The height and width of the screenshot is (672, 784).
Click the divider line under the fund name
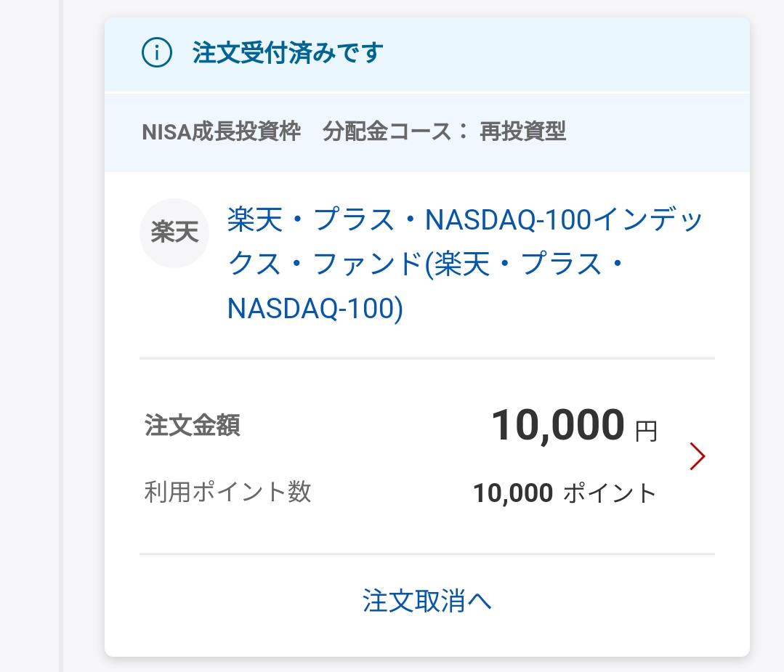pos(427,358)
